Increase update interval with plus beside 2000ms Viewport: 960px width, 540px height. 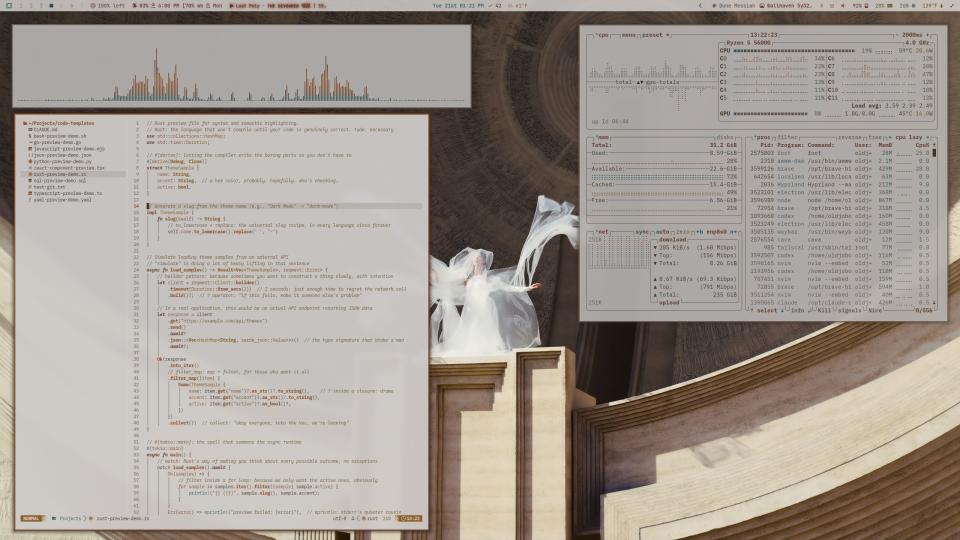(928, 35)
